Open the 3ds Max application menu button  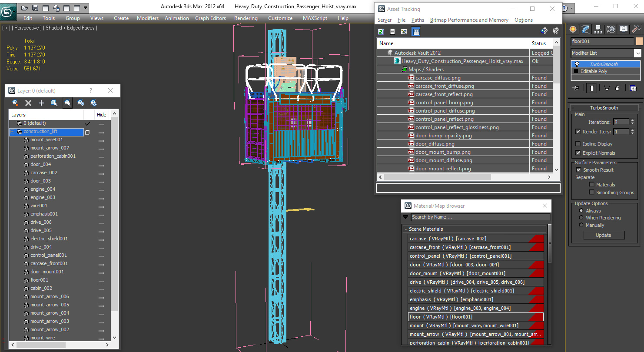(x=8, y=11)
